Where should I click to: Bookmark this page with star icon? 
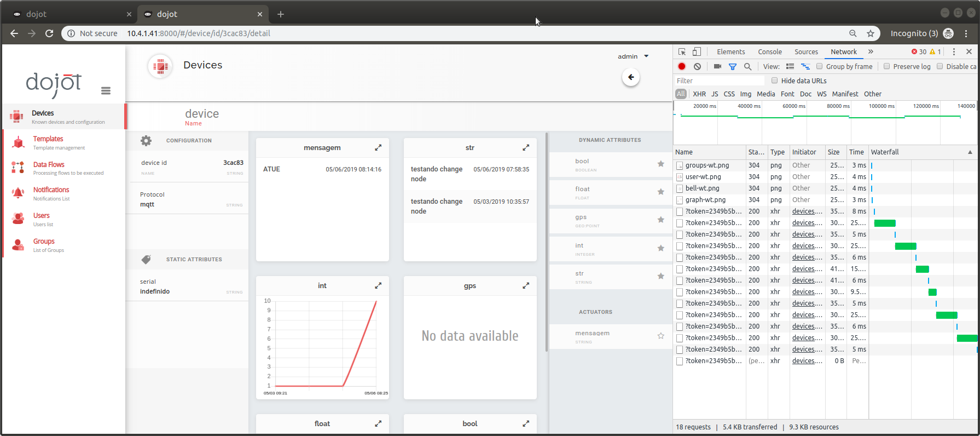coord(871,33)
